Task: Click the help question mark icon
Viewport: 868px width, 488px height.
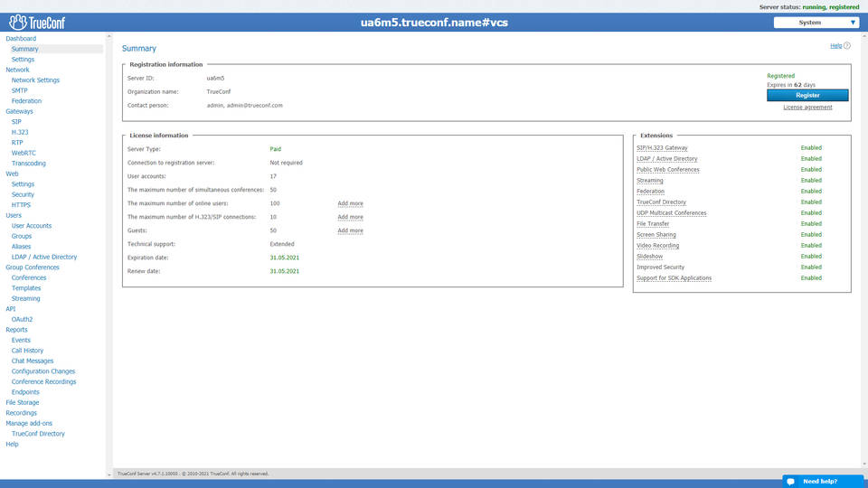Action: 847,46
